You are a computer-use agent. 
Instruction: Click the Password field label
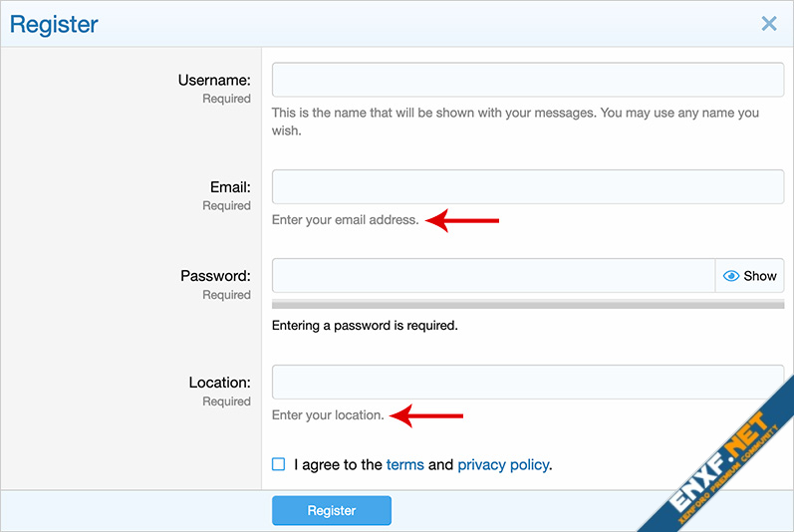point(215,276)
